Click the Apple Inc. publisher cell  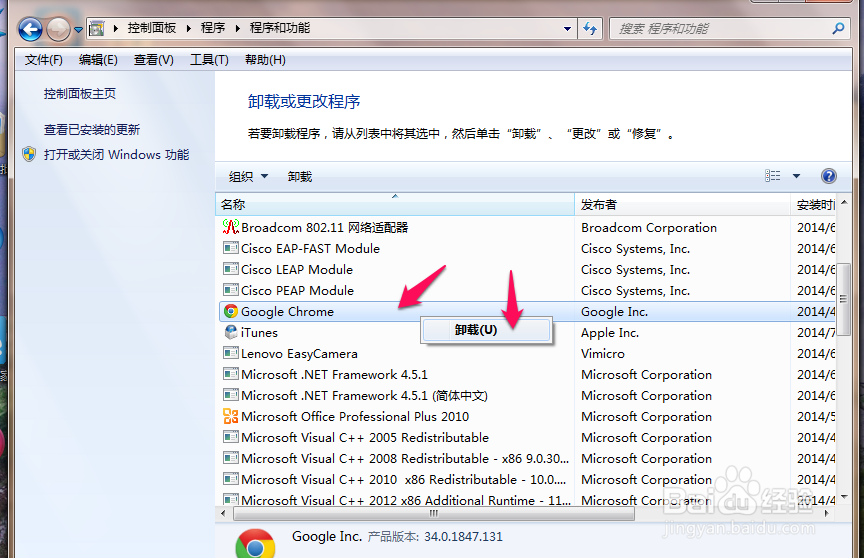[x=610, y=333]
